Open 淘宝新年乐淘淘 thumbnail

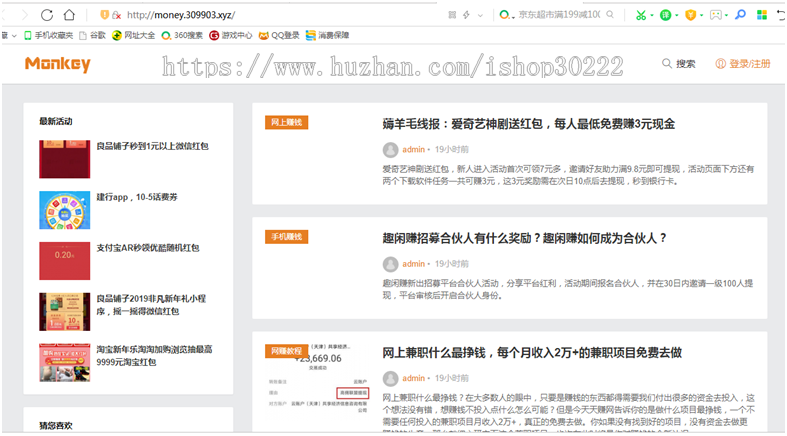point(65,362)
